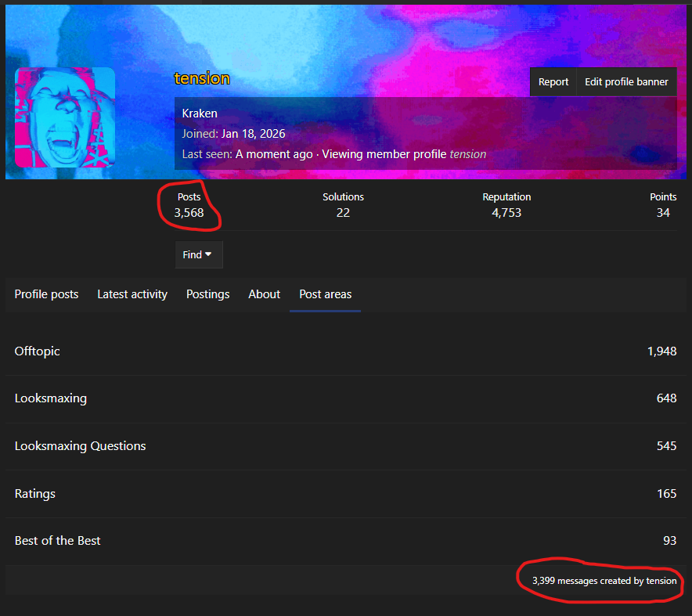
Task: Click the Solutions count 22
Action: click(343, 213)
